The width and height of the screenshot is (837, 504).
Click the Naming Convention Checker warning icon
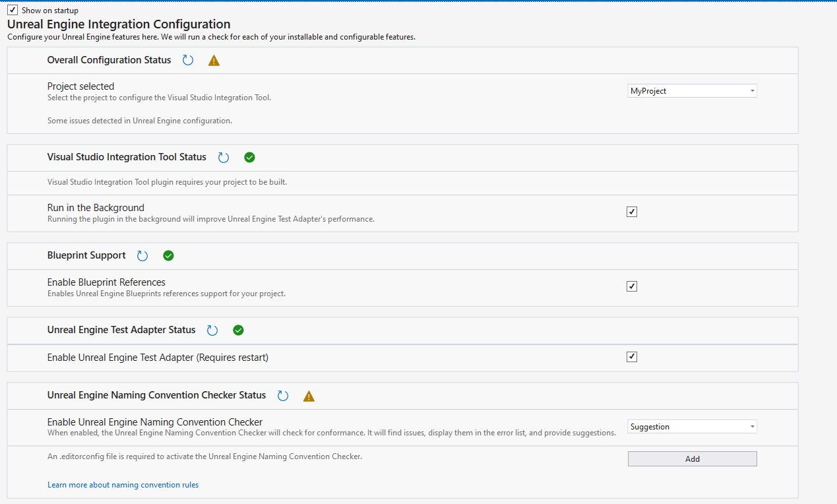pos(309,396)
